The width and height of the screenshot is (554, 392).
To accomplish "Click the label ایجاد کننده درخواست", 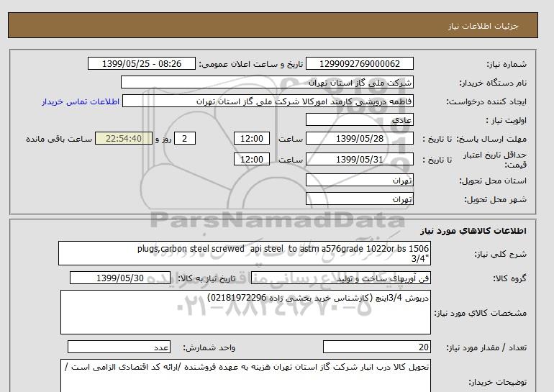I will pos(486,101).
